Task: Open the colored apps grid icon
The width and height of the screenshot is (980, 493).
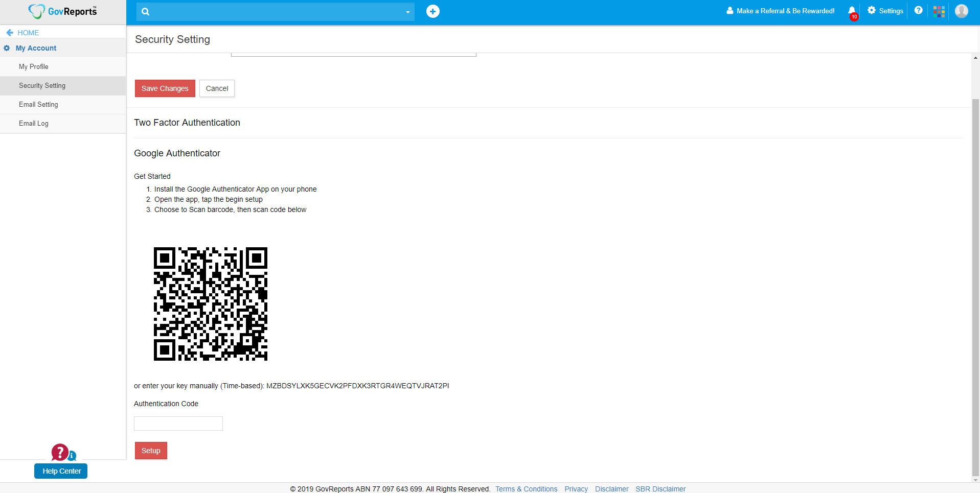Action: [939, 11]
